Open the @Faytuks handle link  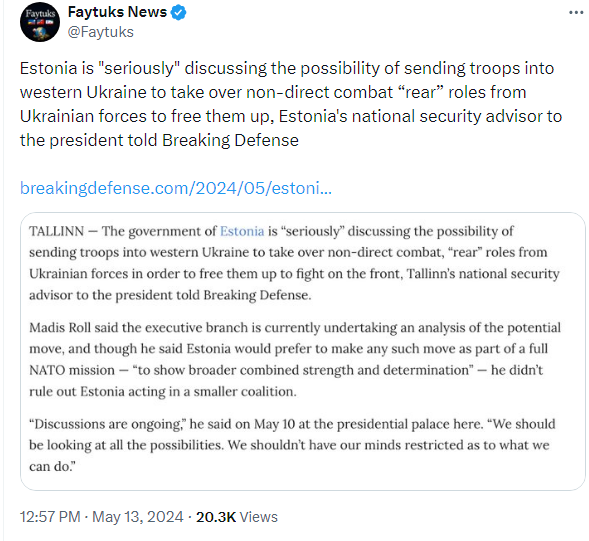(x=101, y=32)
